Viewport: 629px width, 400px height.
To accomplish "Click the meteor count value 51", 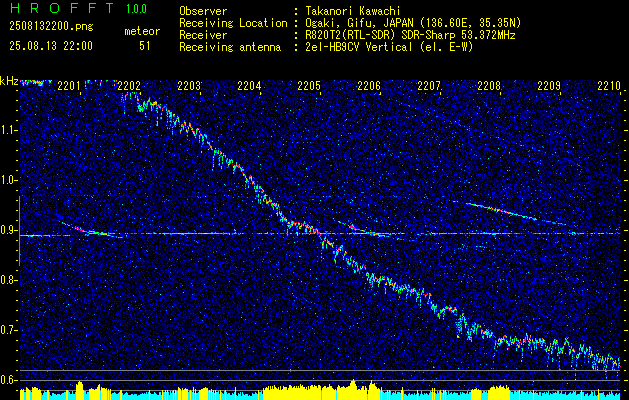I will click(x=144, y=46).
